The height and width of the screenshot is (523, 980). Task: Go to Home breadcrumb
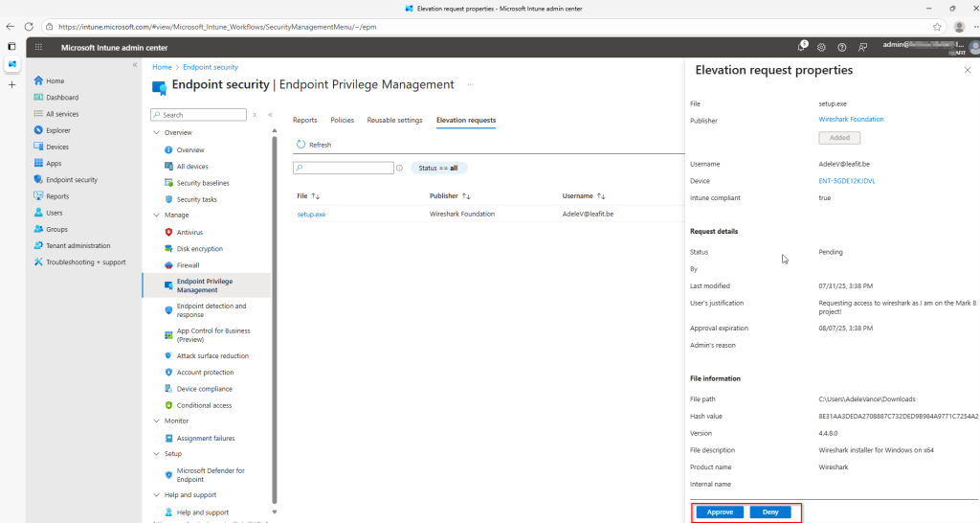(162, 67)
